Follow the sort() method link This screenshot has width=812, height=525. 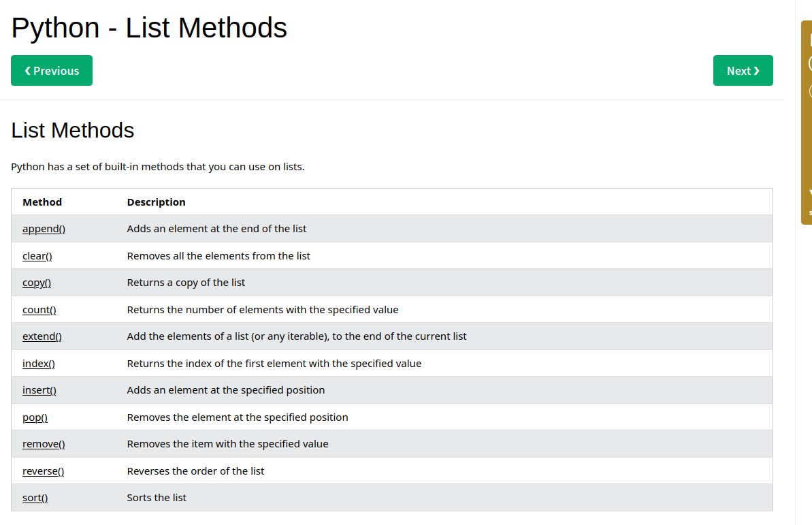click(35, 498)
